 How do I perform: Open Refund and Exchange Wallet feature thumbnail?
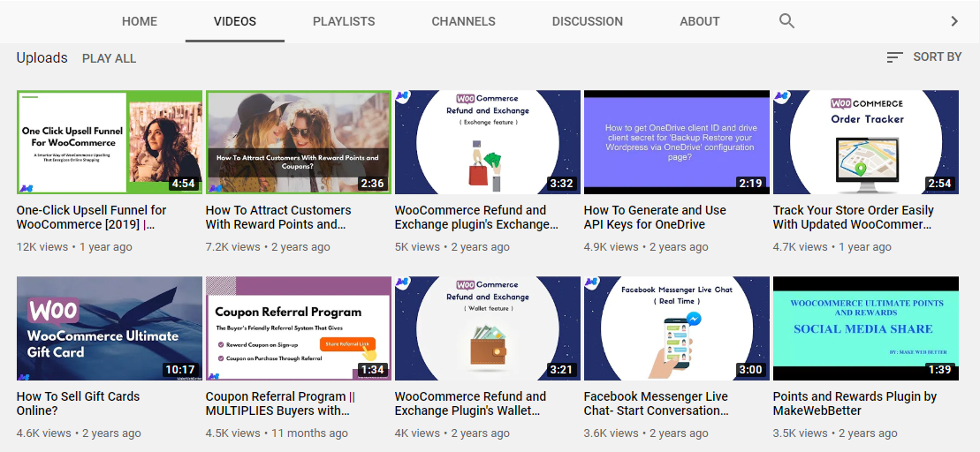488,328
